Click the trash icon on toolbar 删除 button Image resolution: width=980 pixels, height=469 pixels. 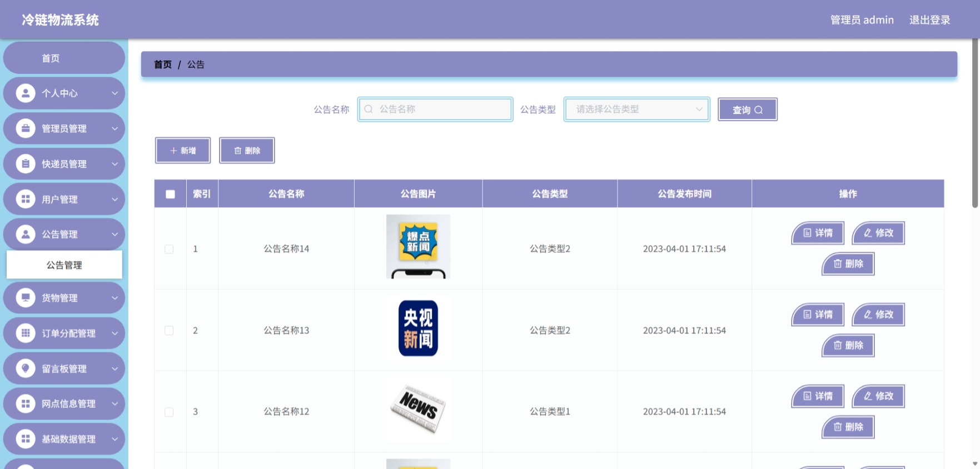(238, 151)
